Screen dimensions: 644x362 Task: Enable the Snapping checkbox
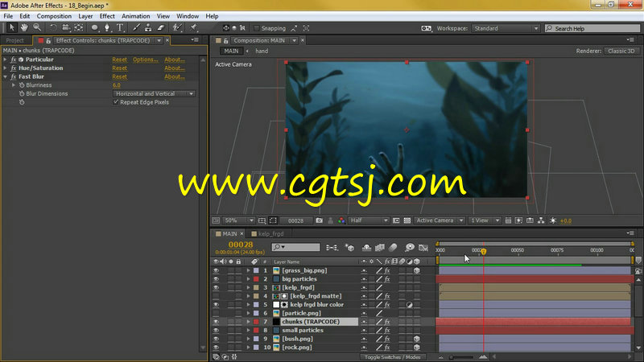(x=257, y=28)
